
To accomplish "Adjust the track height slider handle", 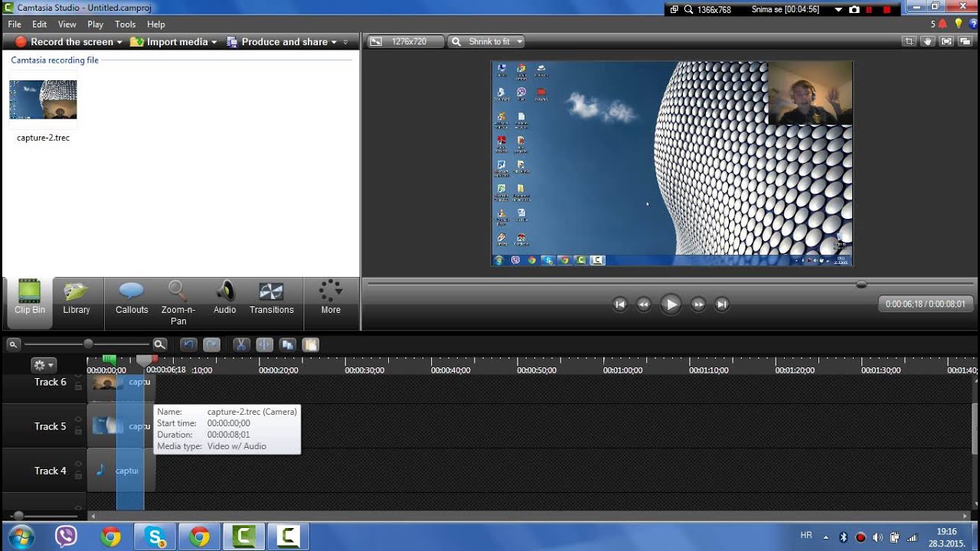I will [x=18, y=516].
